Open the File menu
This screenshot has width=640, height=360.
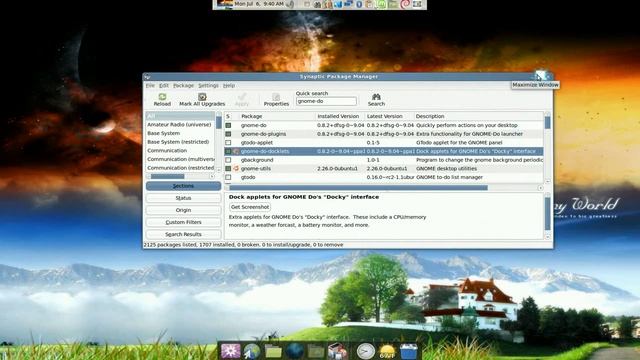click(150, 85)
